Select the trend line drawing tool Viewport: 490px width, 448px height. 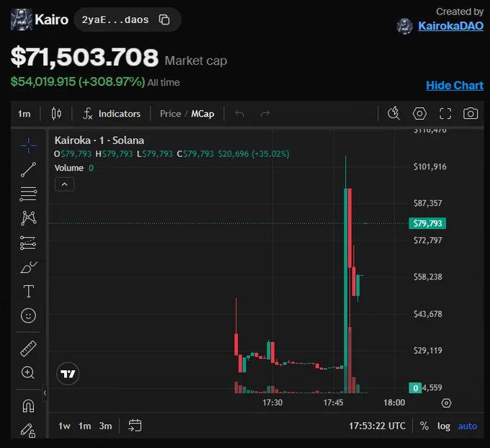coord(28,170)
